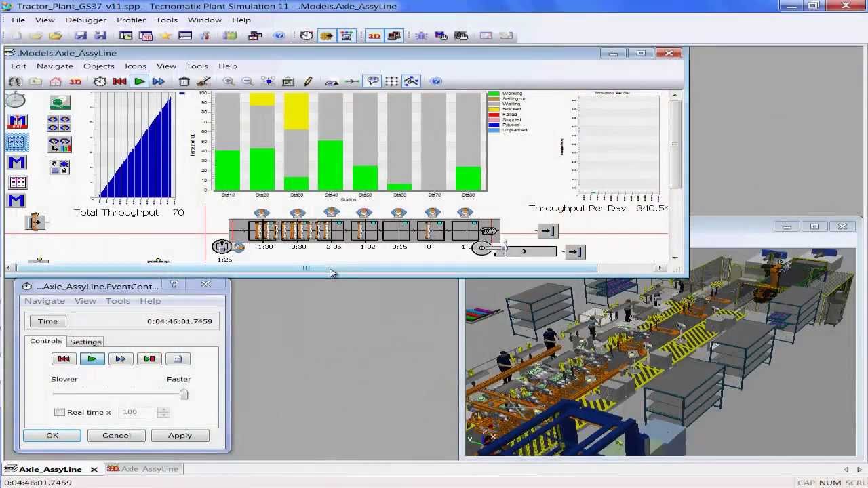Image resolution: width=868 pixels, height=488 pixels.
Task: Select the four-worker pool icon in frame
Action: point(59,123)
